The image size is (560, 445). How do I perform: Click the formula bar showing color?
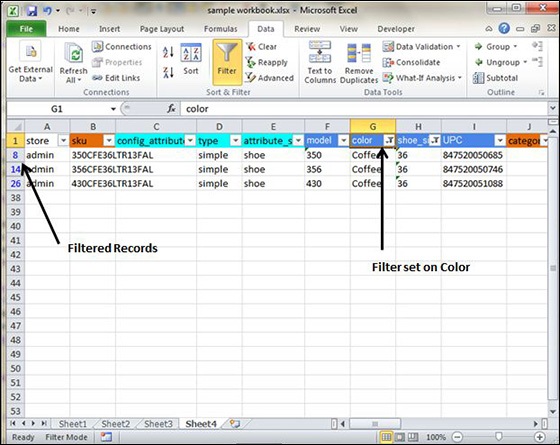point(364,109)
